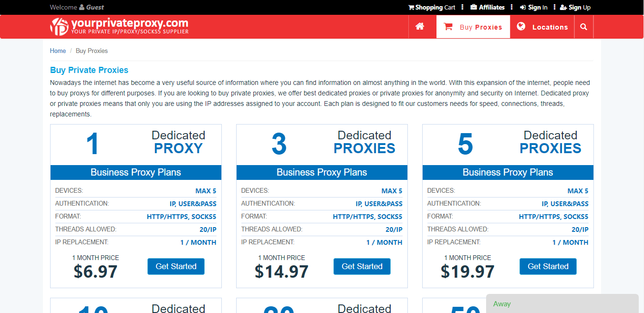The height and width of the screenshot is (313, 644).
Task: Open the Affiliates link
Action: click(487, 7)
